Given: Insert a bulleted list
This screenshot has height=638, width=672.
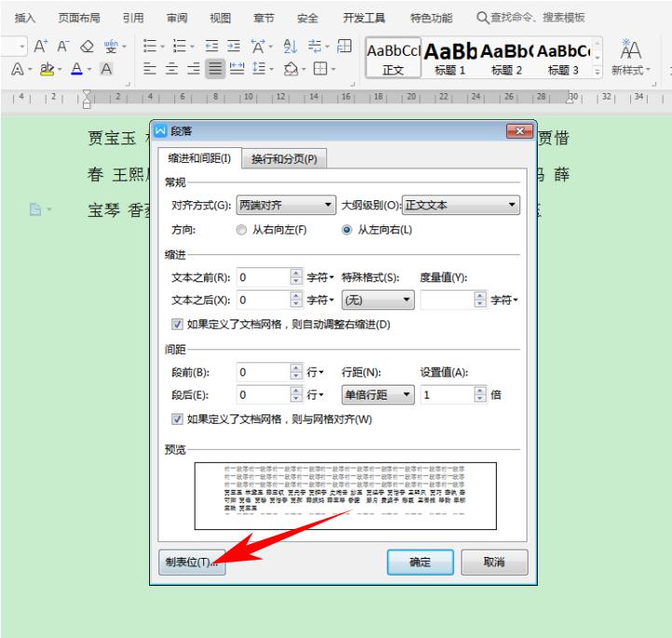Looking at the screenshot, I should point(150,46).
